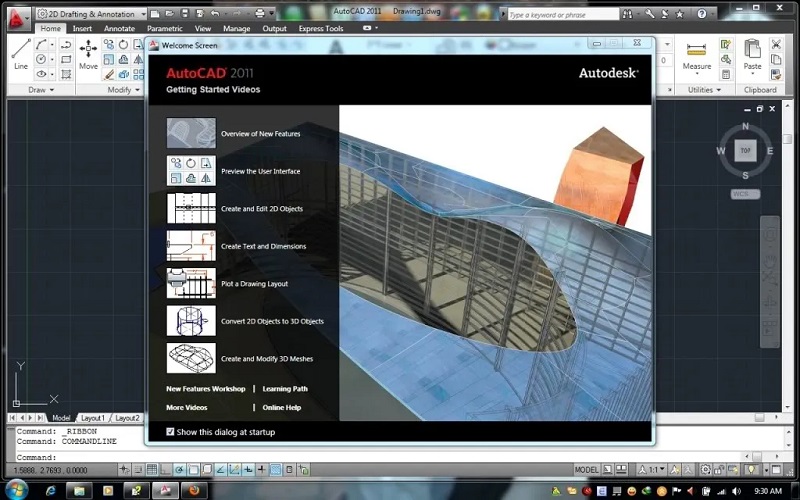Click the Erase icon in Modify panel
800x500 pixels.
point(109,74)
